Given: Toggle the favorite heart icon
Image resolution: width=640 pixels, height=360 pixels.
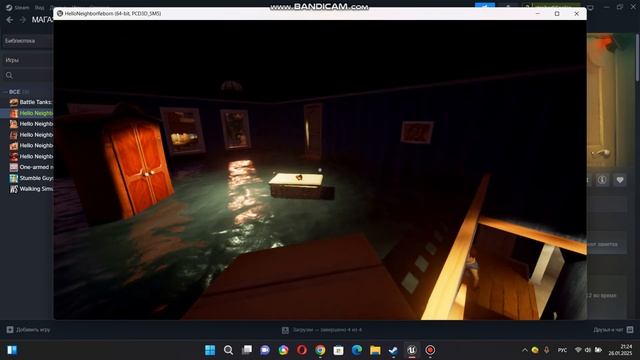Looking at the screenshot, I should (x=620, y=180).
